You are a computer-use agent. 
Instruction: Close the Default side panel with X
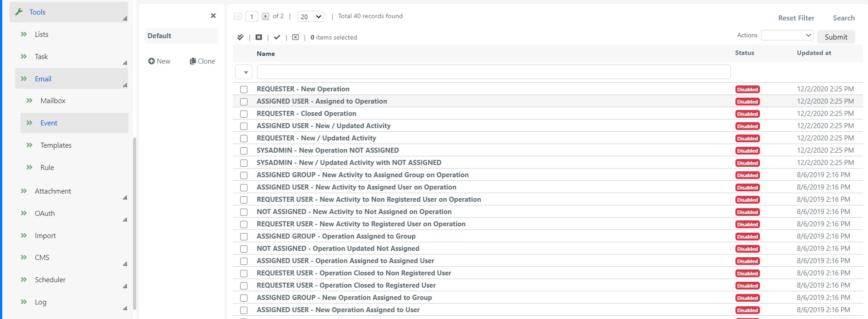[x=213, y=16]
